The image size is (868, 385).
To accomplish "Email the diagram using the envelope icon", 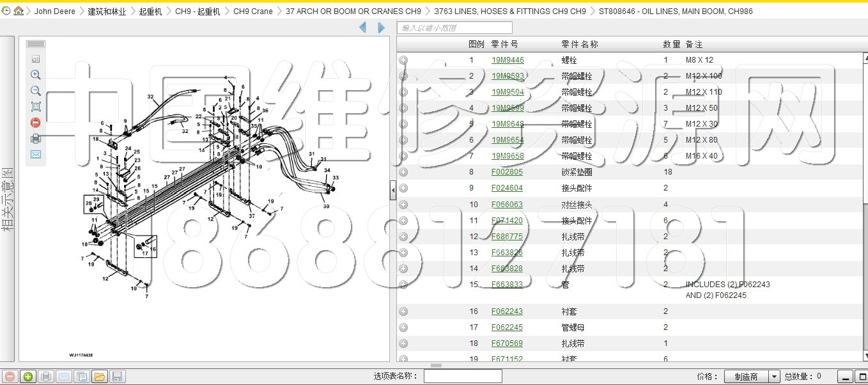I will coord(36,154).
